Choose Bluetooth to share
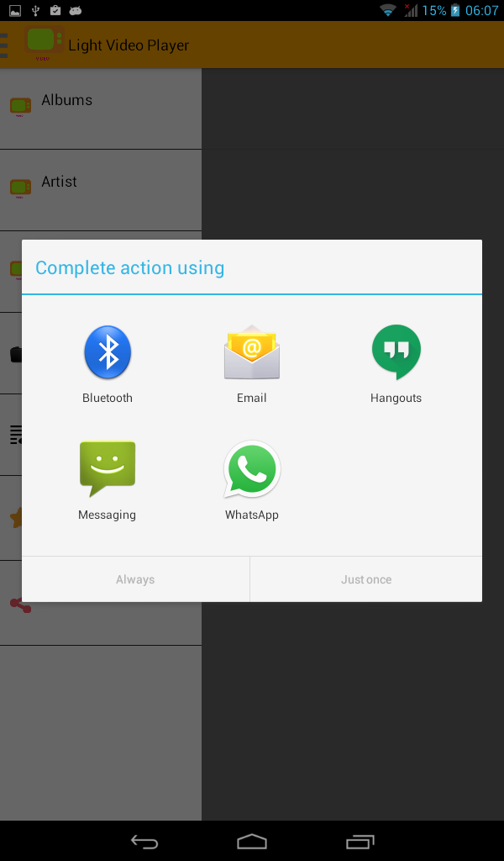 click(x=108, y=363)
